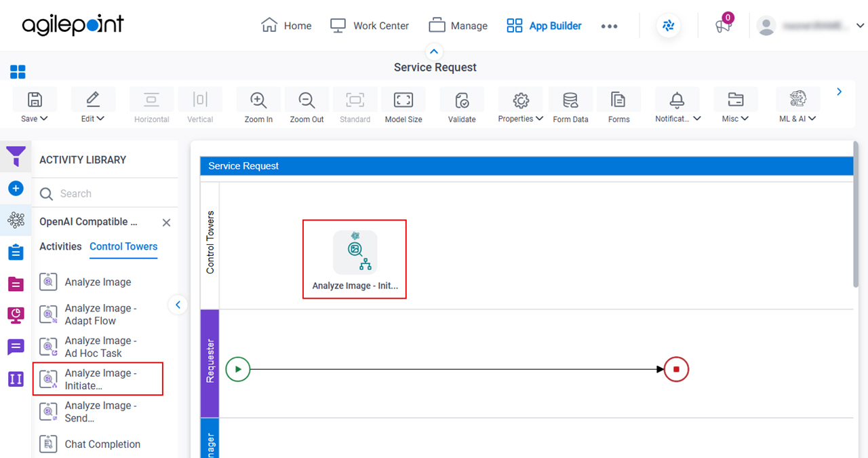Select the AI brain sidebar icon
The width and height of the screenshot is (868, 458).
click(x=16, y=220)
